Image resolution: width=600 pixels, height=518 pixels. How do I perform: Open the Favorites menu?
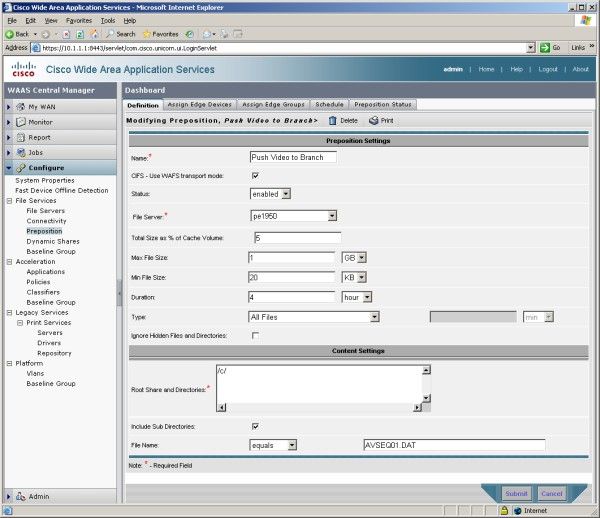(x=79, y=21)
